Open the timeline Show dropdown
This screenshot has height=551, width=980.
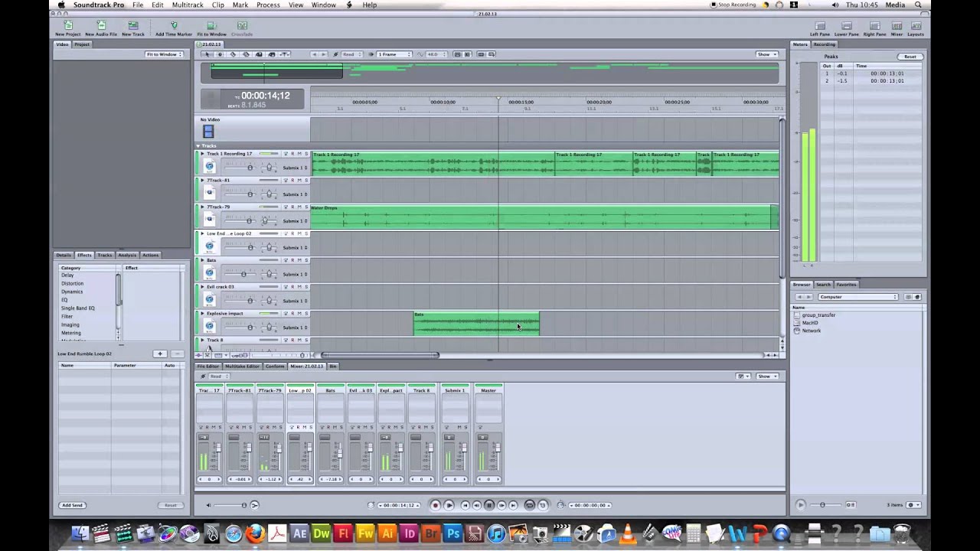click(766, 54)
